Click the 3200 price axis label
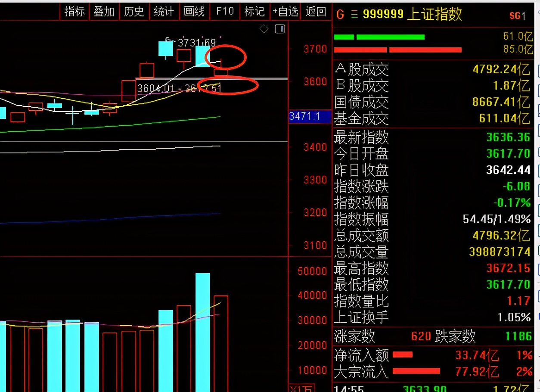 (315, 213)
